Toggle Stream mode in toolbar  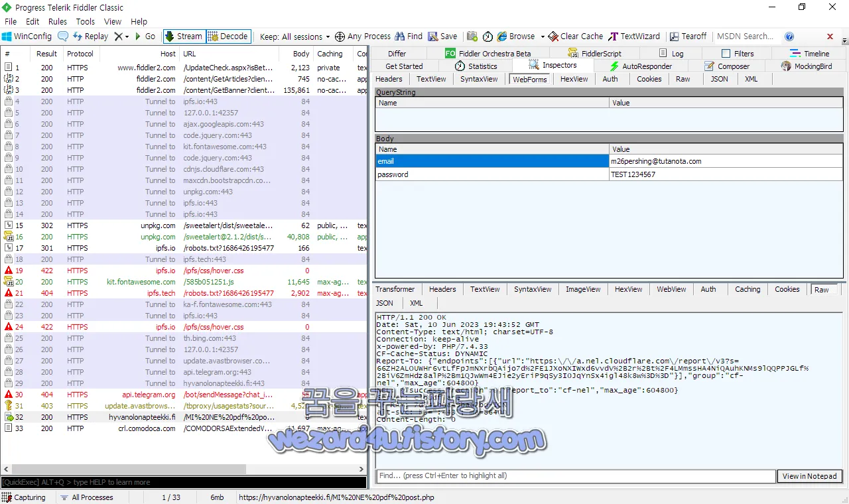tap(184, 36)
